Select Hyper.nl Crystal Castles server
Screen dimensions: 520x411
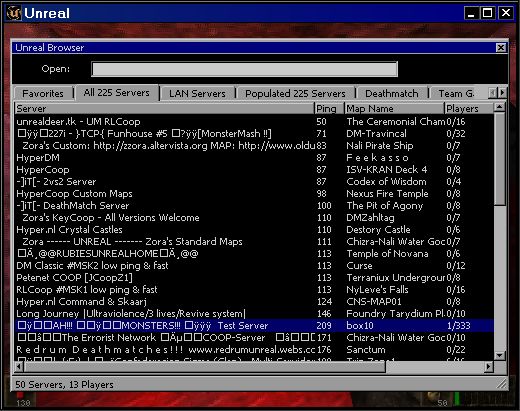tap(254, 230)
